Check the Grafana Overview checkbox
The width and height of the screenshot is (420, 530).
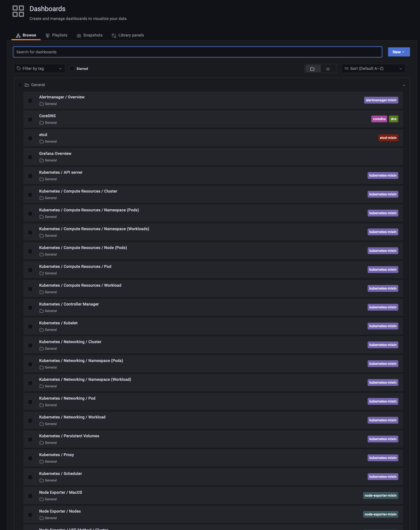(30, 157)
